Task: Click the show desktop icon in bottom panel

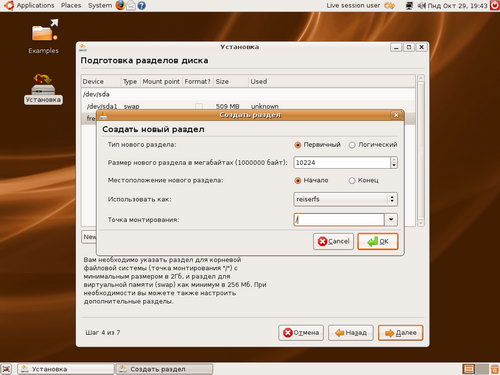Action: (x=7, y=369)
